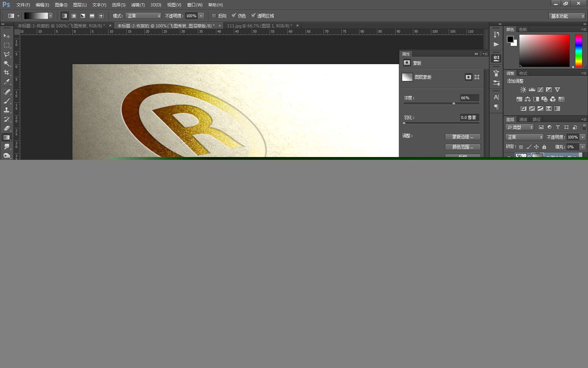This screenshot has height=368, width=588.
Task: Open the History panel icon
Action: click(x=496, y=35)
